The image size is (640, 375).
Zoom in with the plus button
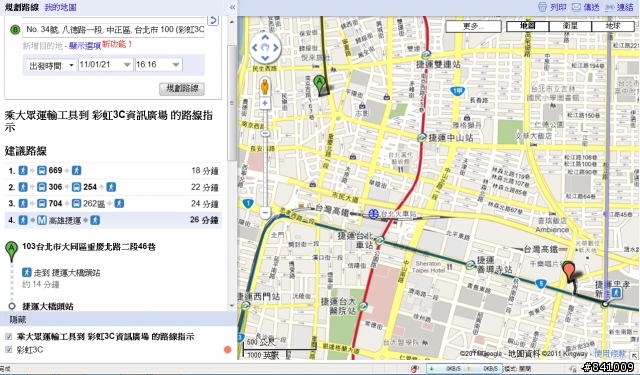click(265, 103)
